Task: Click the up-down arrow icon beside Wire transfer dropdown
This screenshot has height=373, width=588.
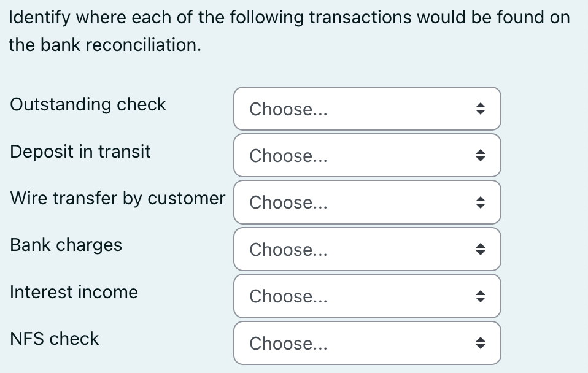Action: 481,202
